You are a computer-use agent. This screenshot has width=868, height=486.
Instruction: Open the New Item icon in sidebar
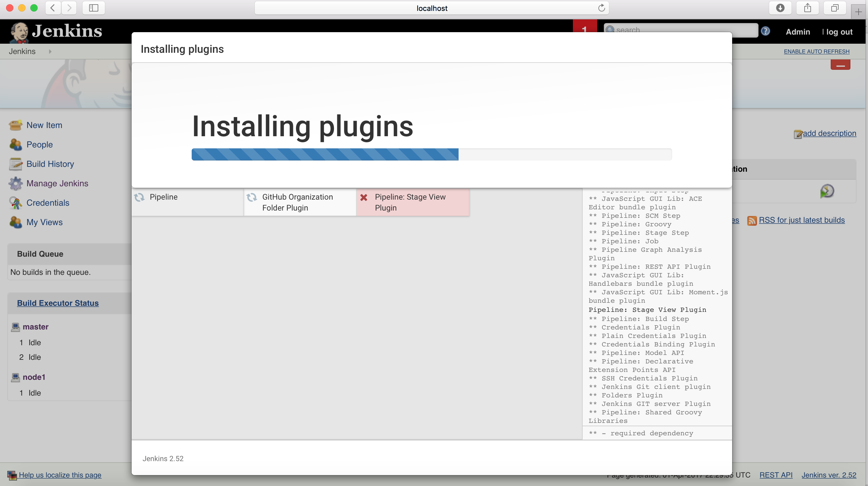coord(15,125)
